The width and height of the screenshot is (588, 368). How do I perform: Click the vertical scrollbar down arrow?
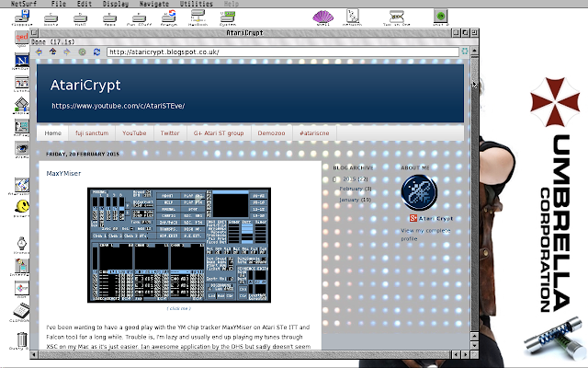click(x=474, y=346)
